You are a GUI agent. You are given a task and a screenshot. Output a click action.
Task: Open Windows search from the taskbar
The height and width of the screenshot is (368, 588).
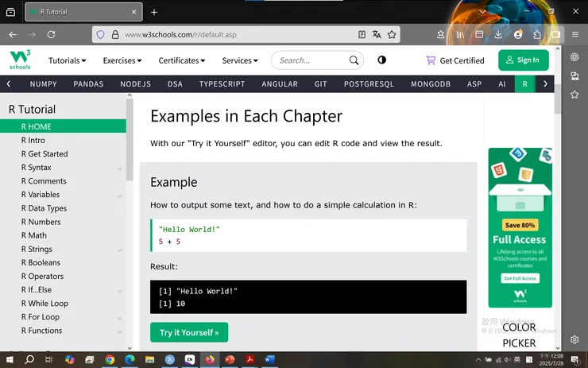tap(29, 360)
